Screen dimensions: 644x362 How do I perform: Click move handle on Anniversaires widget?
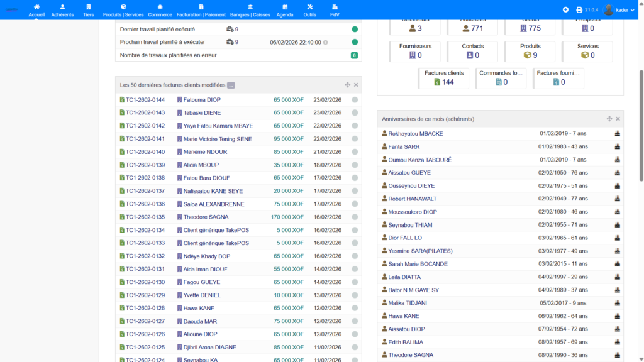(x=609, y=119)
